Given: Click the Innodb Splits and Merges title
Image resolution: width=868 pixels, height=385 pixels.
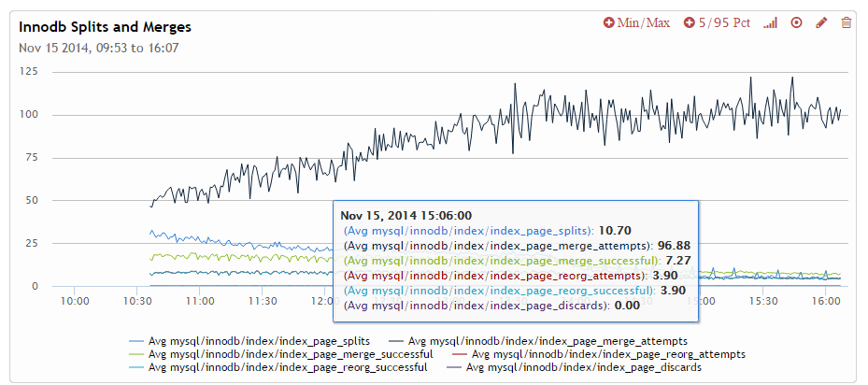Looking at the screenshot, I should coord(106,27).
